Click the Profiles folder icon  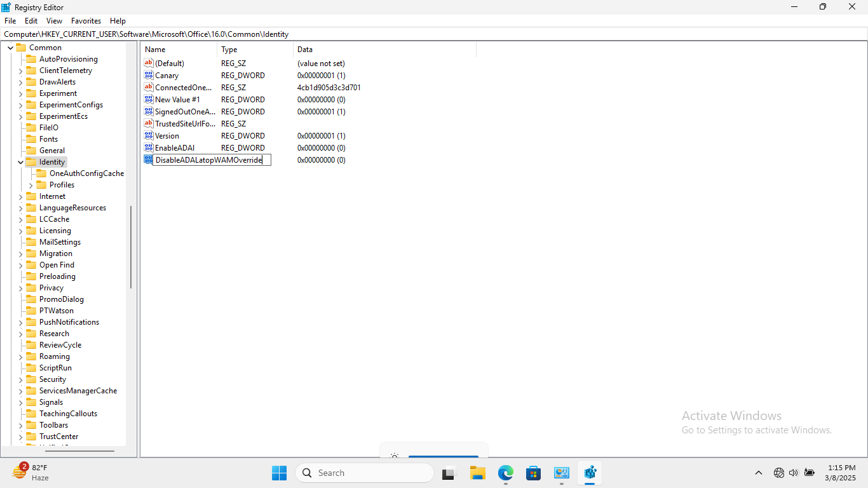[x=41, y=185]
